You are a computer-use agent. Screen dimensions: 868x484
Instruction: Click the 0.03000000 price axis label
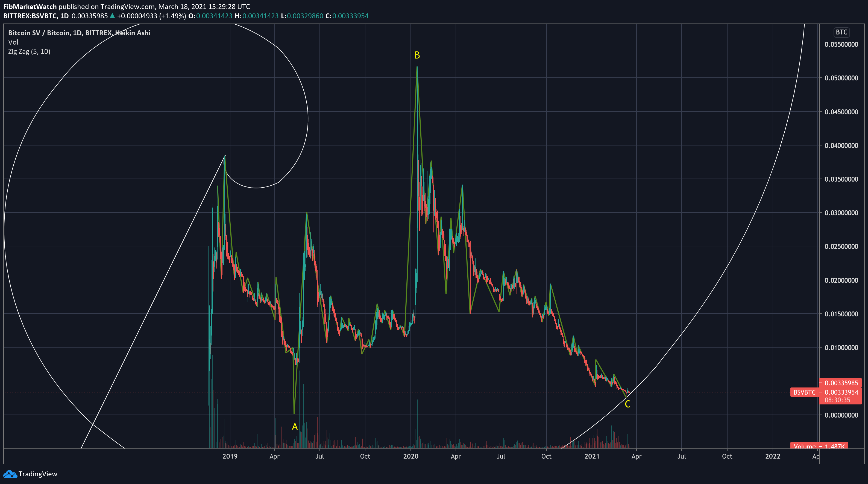841,213
